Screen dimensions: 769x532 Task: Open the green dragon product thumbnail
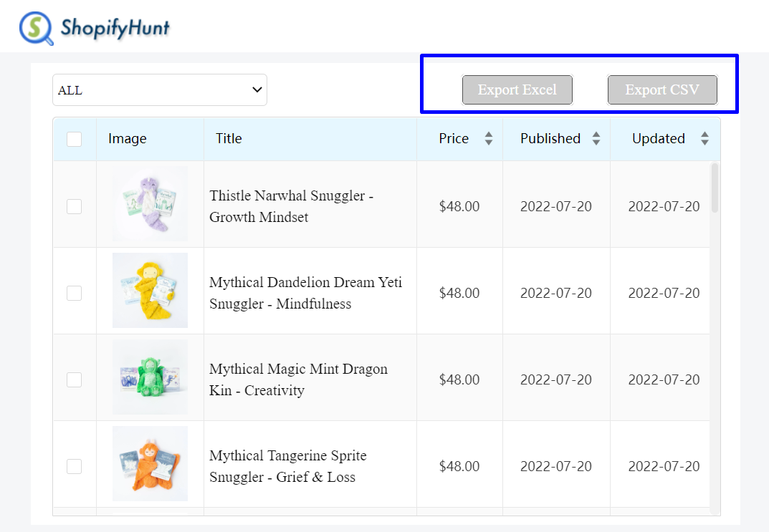point(150,377)
